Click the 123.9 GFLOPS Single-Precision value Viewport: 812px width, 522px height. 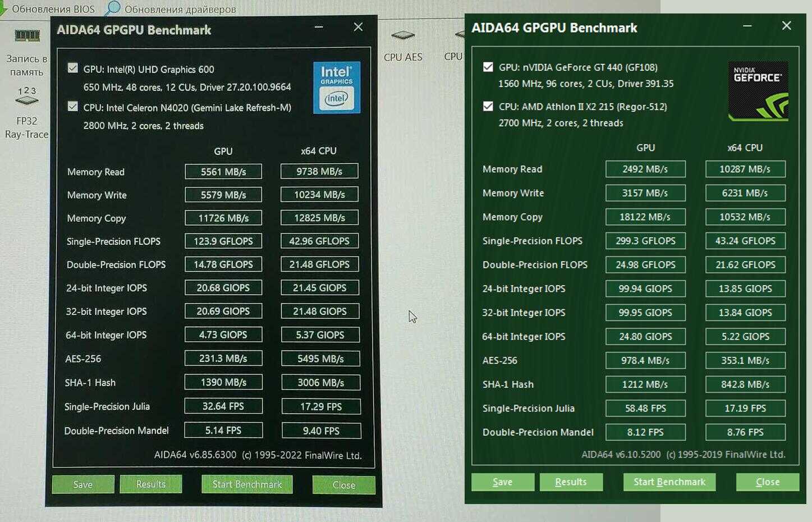point(223,241)
